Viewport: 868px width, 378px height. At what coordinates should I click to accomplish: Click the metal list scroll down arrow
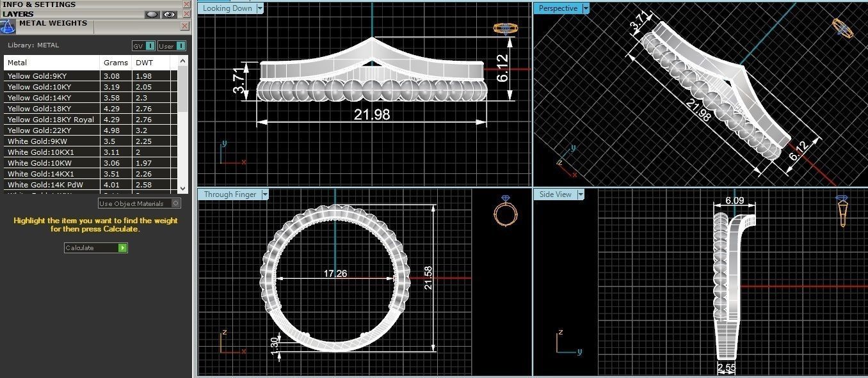pyautogui.click(x=182, y=188)
